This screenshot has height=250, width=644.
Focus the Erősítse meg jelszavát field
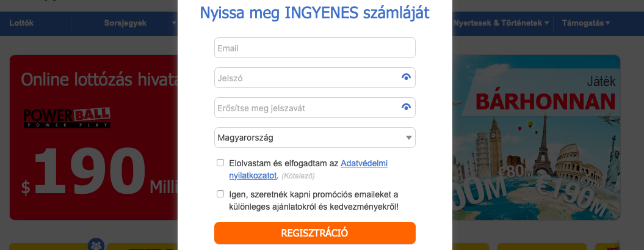(x=305, y=108)
